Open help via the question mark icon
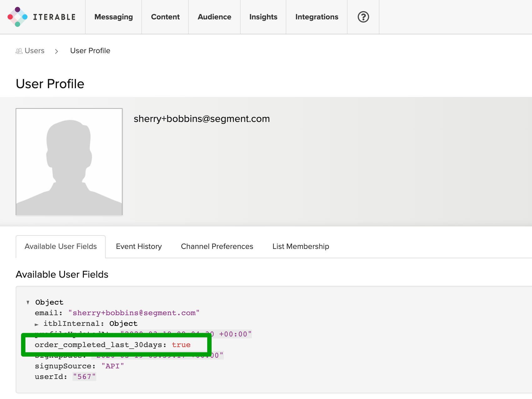Viewport: 532px width, 399px height. tap(363, 17)
